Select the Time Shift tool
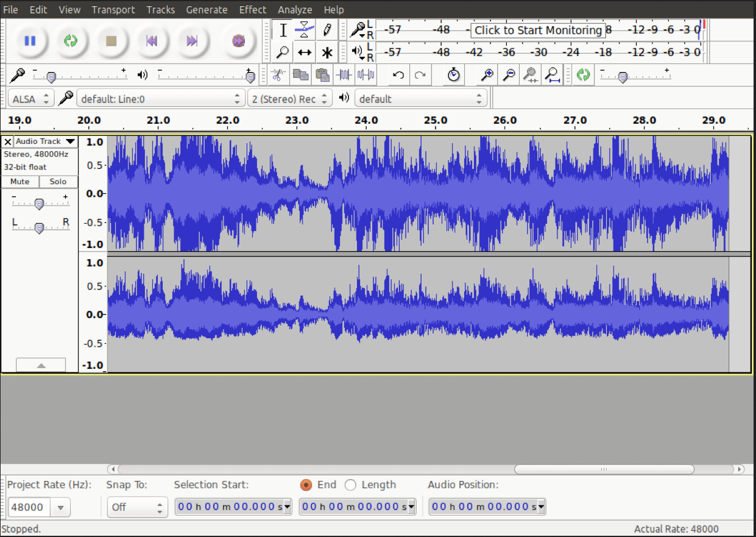The height and width of the screenshot is (537, 756). [x=304, y=52]
